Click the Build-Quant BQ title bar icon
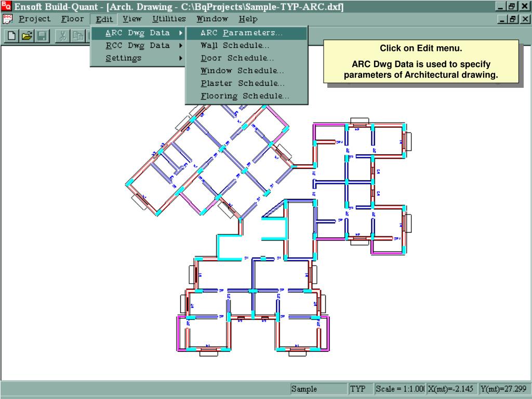The image size is (532, 399). (x=6, y=7)
